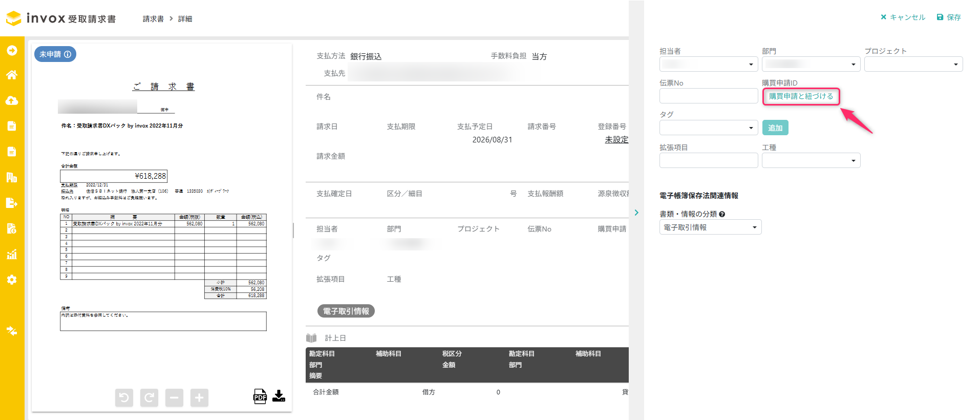Click the 未設定 registration number link
This screenshot has height=420, width=980.
(616, 140)
